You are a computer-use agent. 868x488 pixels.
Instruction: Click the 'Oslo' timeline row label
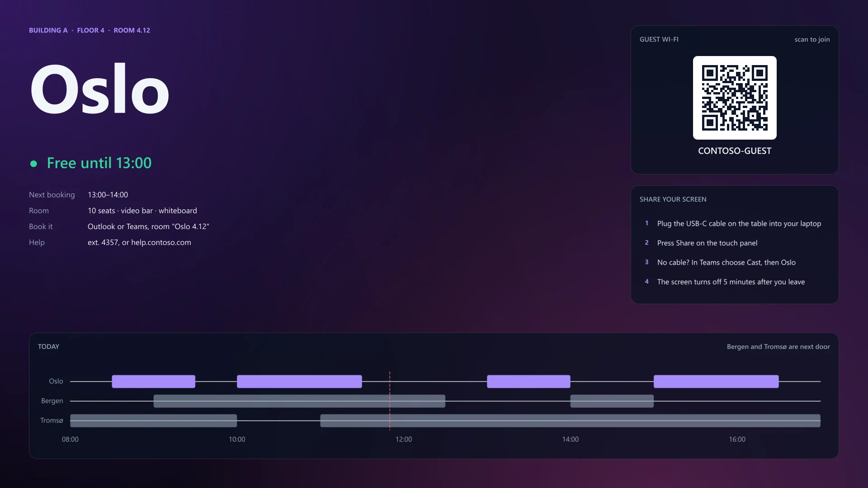coord(56,381)
